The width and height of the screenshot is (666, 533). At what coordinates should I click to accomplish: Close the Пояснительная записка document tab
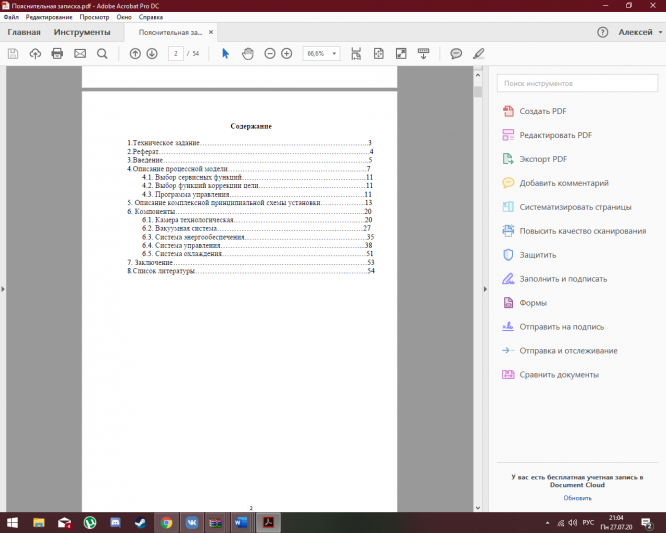pos(211,32)
